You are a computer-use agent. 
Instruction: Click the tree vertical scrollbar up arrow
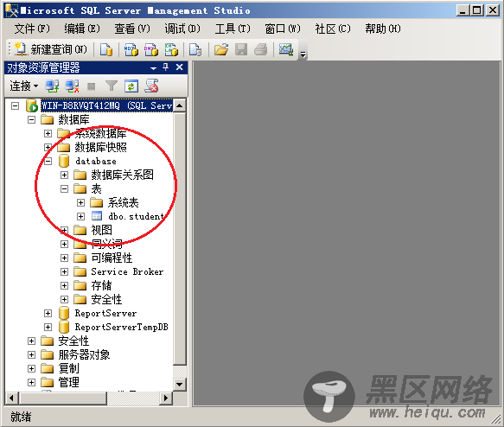(x=180, y=105)
